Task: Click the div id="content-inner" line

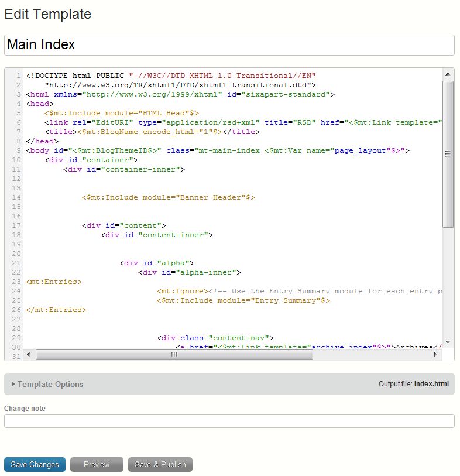Action: [157, 235]
